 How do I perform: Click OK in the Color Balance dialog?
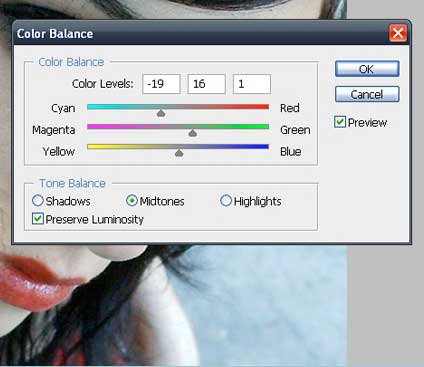point(367,69)
